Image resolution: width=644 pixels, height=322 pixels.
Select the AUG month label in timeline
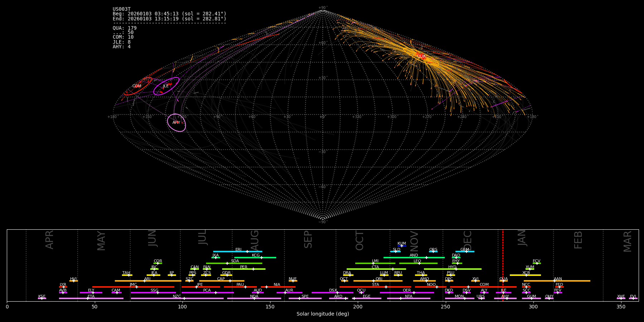pyautogui.click(x=254, y=240)
